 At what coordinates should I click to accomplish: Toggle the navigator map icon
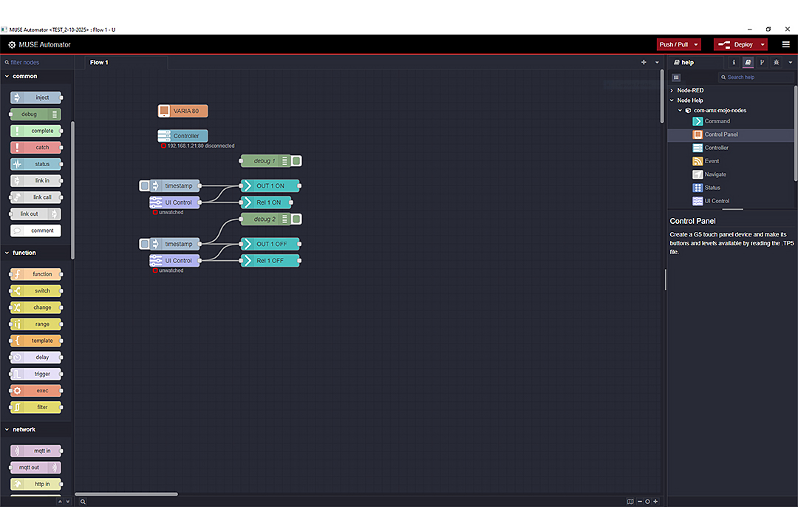630,502
